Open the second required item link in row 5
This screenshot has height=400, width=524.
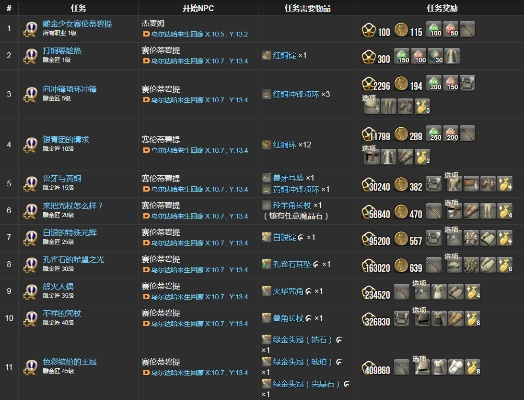pyautogui.click(x=296, y=189)
